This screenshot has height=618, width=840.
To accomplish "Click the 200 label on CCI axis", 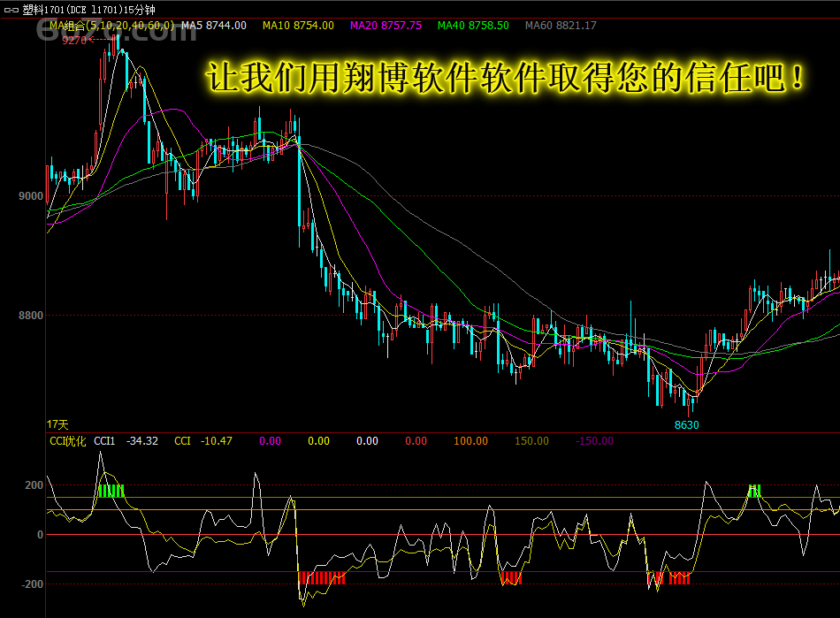I will pyautogui.click(x=34, y=485).
